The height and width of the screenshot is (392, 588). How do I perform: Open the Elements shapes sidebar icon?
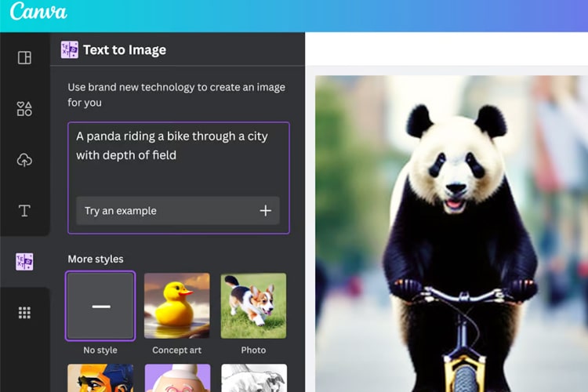pos(24,109)
